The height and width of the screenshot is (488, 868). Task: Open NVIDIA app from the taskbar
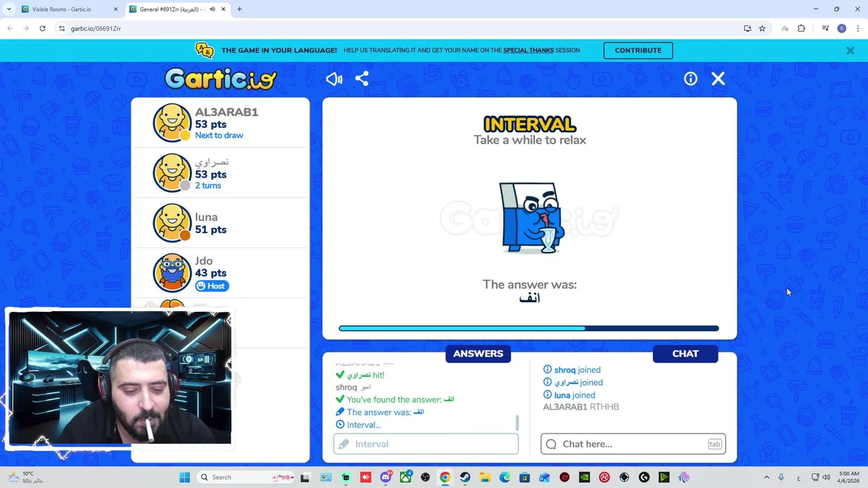tap(584, 477)
